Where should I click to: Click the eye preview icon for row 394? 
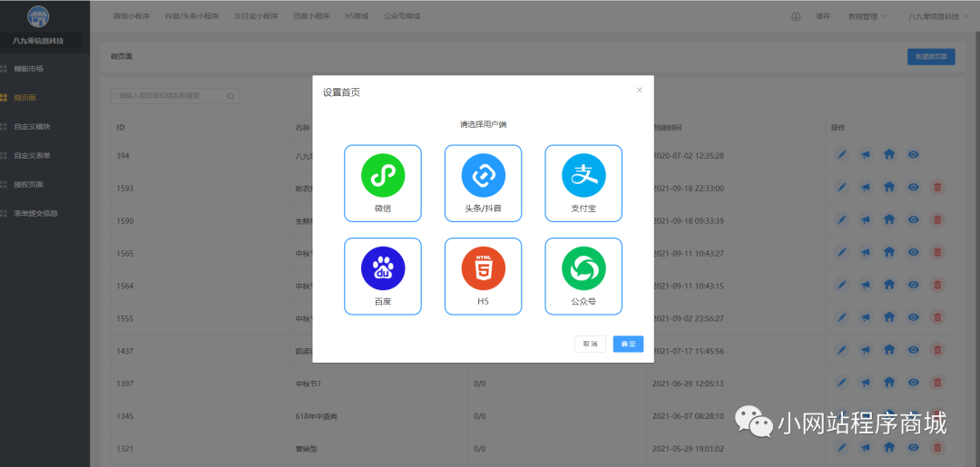pyautogui.click(x=913, y=153)
